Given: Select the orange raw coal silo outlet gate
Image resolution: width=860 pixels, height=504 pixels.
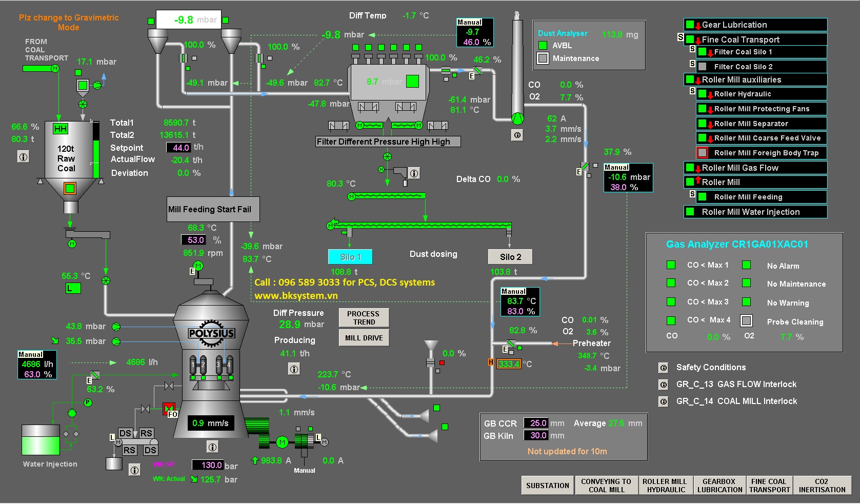Looking at the screenshot, I should 70,188.
